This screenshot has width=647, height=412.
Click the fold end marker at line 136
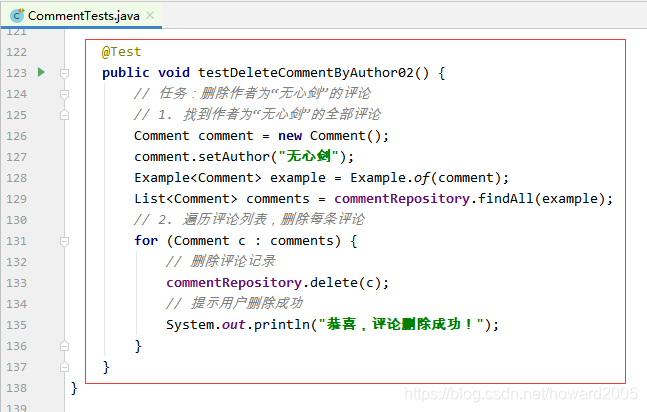tap(64, 346)
